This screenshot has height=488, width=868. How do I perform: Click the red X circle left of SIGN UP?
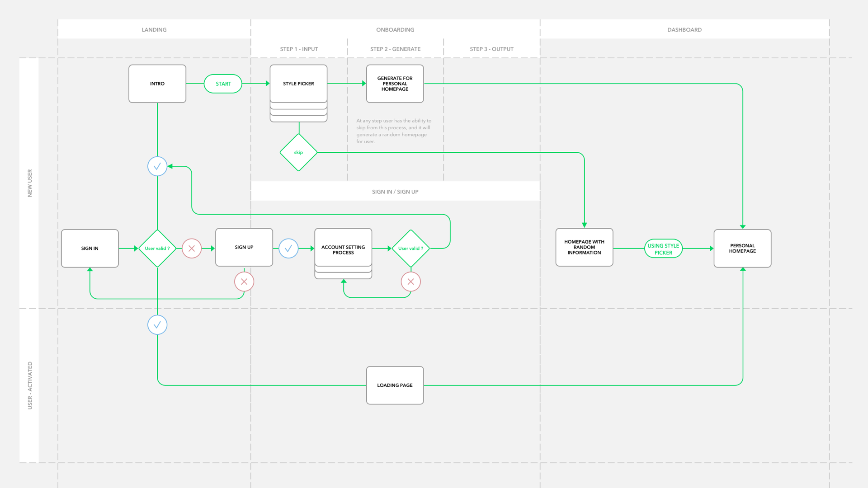pos(192,249)
